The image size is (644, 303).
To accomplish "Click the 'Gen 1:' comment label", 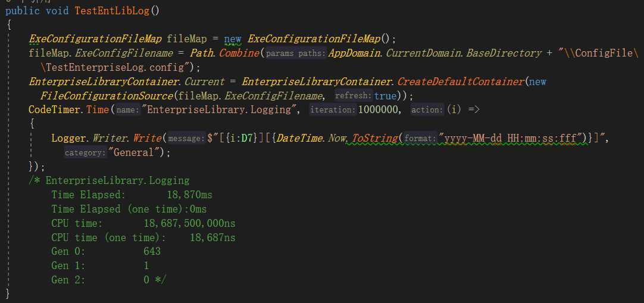I will (x=68, y=265).
